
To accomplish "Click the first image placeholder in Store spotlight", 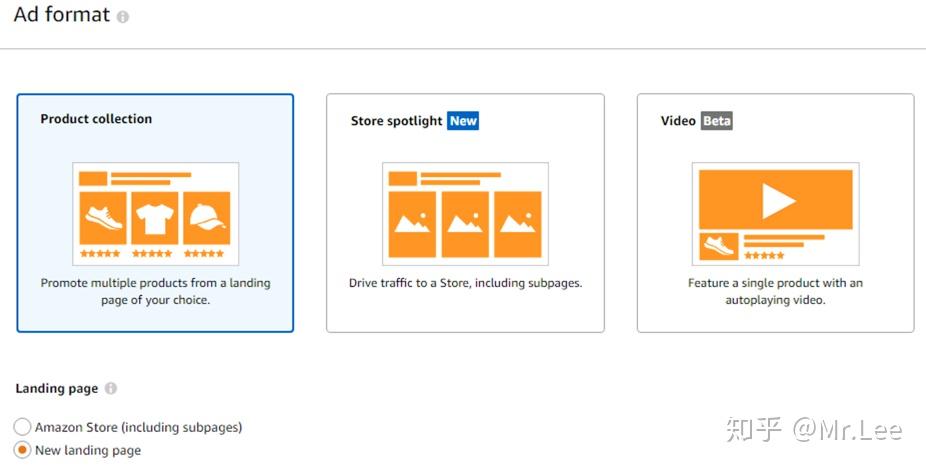I will tap(412, 223).
